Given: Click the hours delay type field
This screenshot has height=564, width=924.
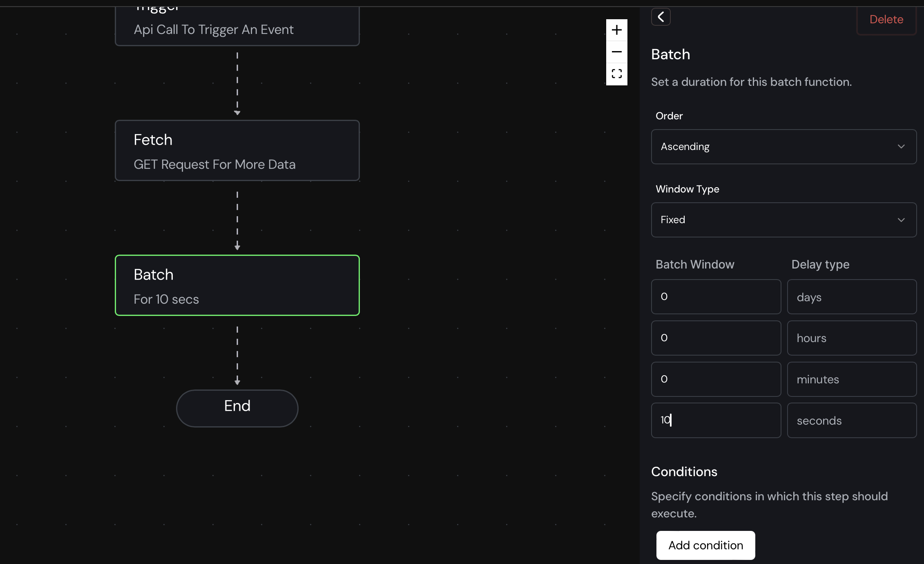Looking at the screenshot, I should point(852,338).
